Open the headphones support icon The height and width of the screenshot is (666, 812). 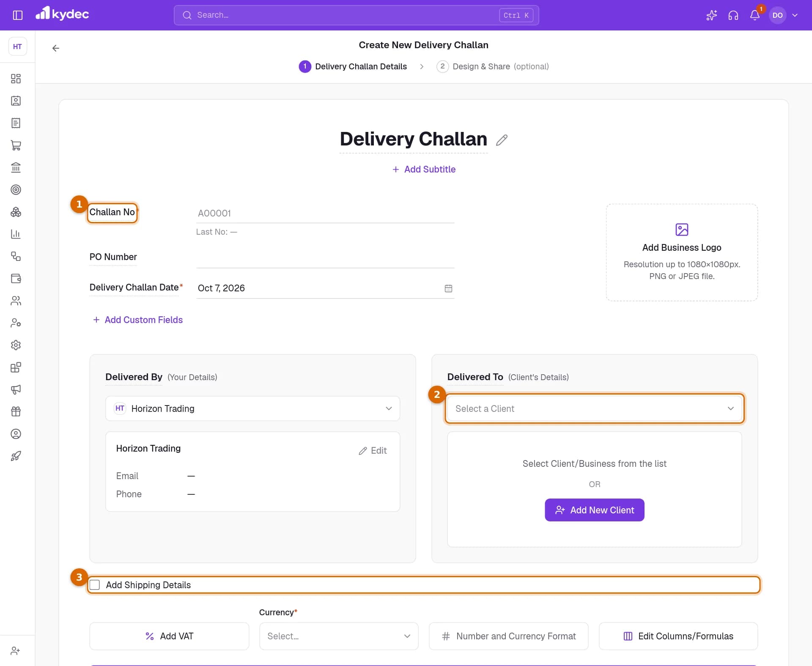click(x=733, y=15)
